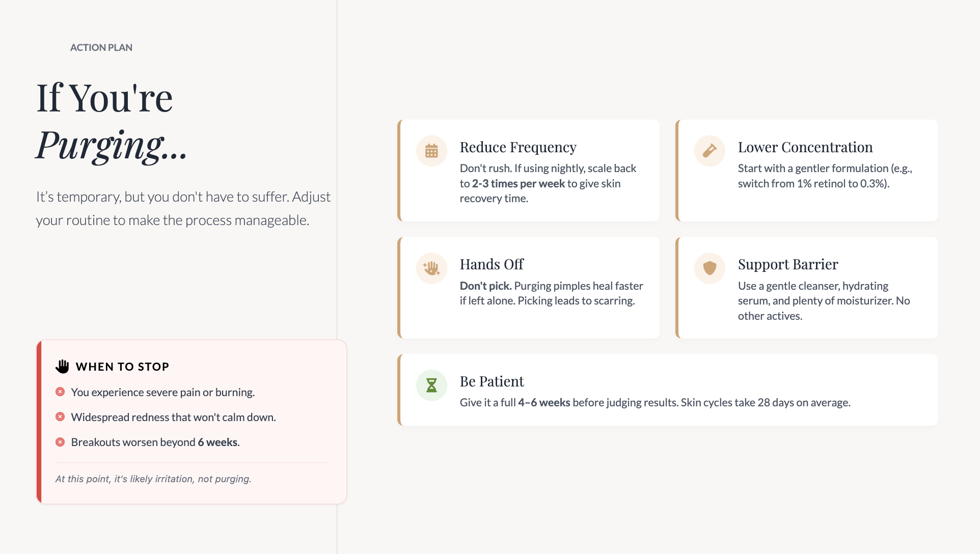
Task: Click the Hands Off card title
Action: click(492, 264)
